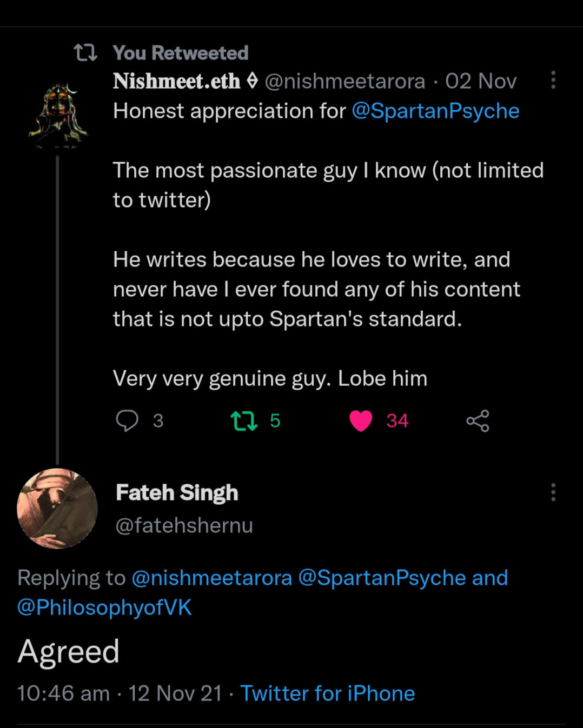
Task: Open the 02 Nov tweet timestamp
Action: tap(480, 81)
